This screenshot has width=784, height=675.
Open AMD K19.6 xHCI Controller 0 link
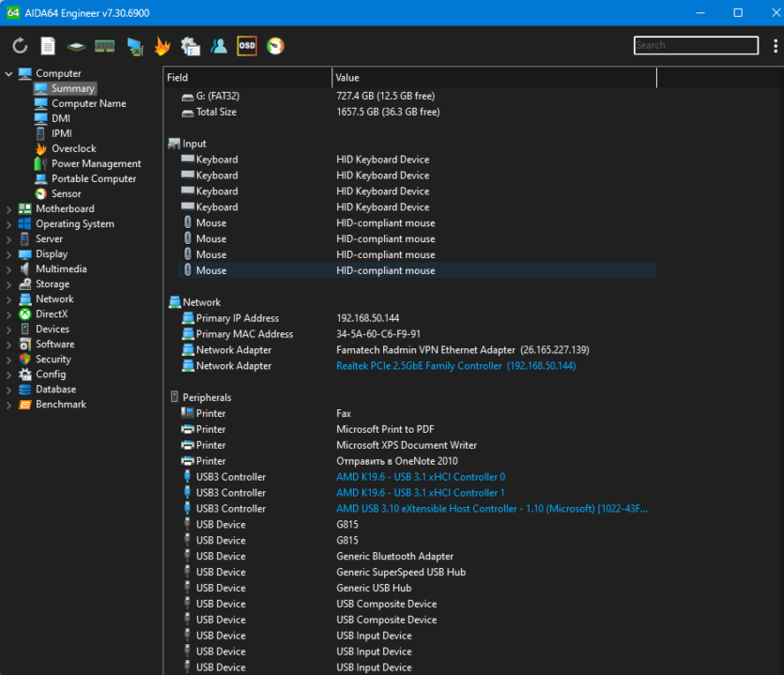click(421, 477)
